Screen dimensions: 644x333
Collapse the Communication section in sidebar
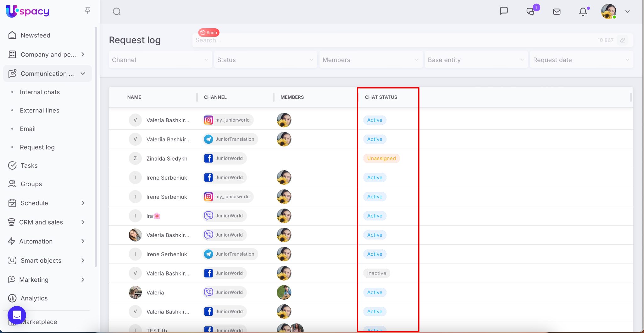pos(83,74)
